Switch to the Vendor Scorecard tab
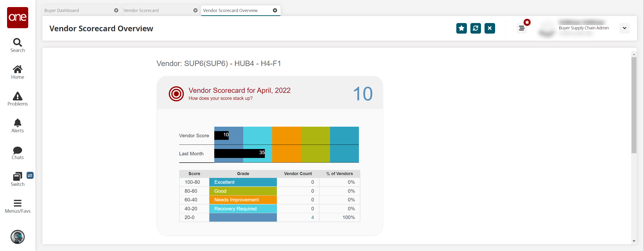The width and height of the screenshot is (644, 251). (141, 11)
